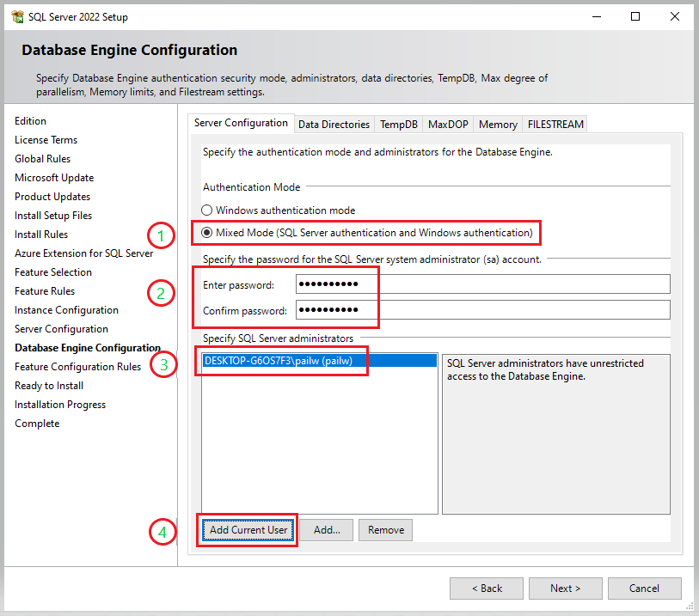Go back with the Back button
Viewport: 699px width, 616px height.
click(x=486, y=589)
